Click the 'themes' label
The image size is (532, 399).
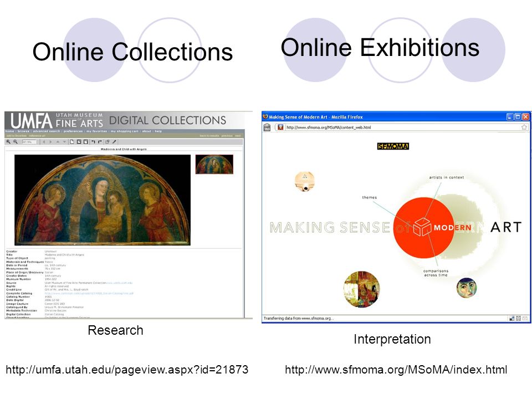pyautogui.click(x=369, y=197)
